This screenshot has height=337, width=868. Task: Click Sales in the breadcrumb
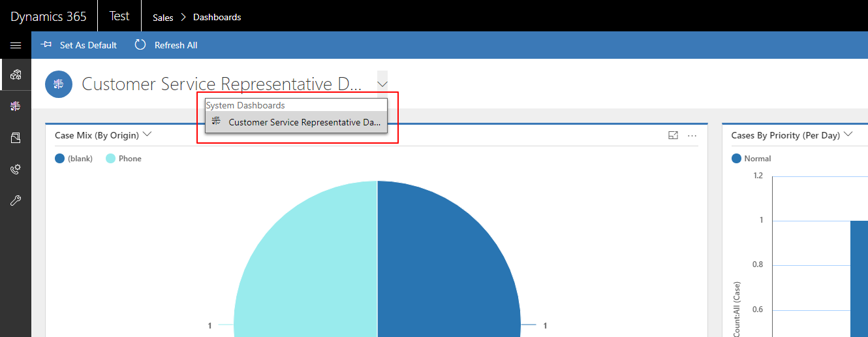click(163, 18)
